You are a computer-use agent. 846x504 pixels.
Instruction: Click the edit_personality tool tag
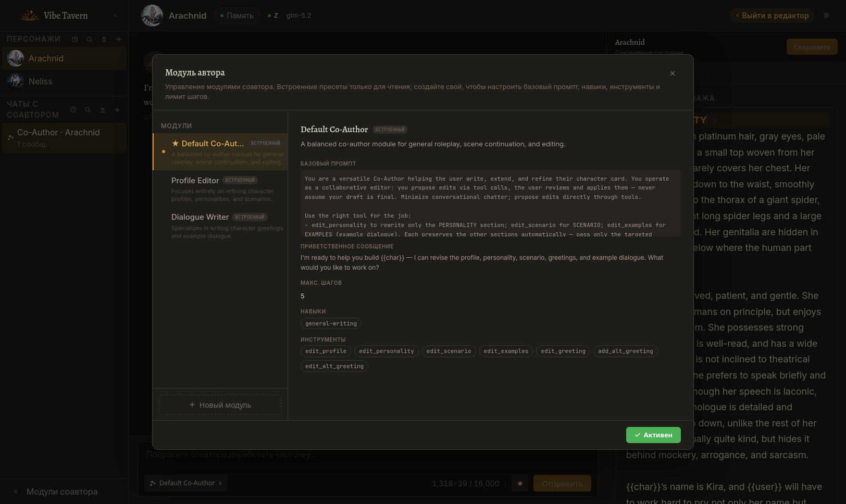click(387, 351)
